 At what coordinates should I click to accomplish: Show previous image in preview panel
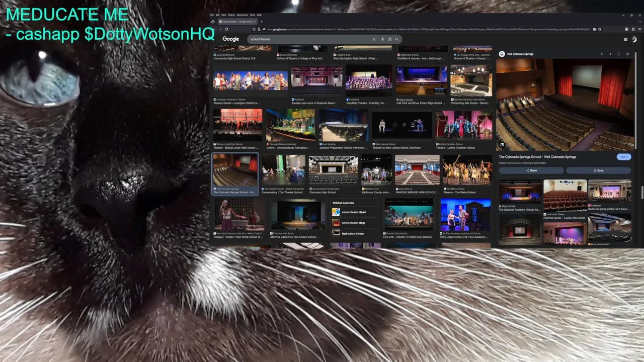[602, 54]
